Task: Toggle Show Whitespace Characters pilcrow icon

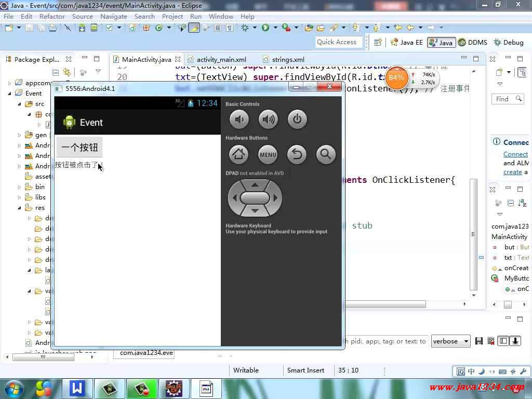Action: tap(230, 28)
